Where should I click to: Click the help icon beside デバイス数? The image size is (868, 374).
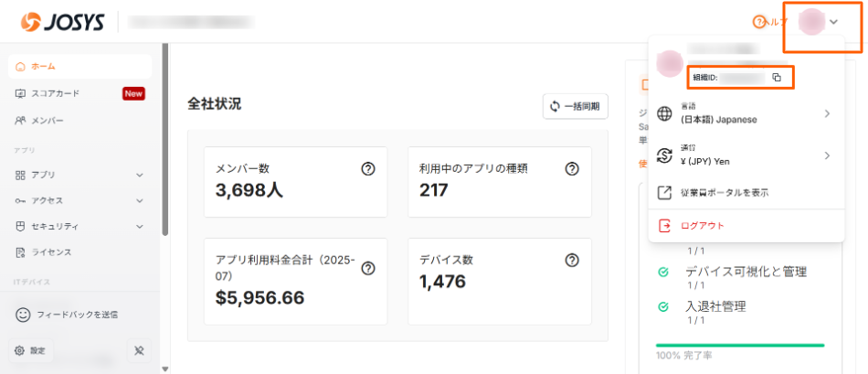click(572, 260)
